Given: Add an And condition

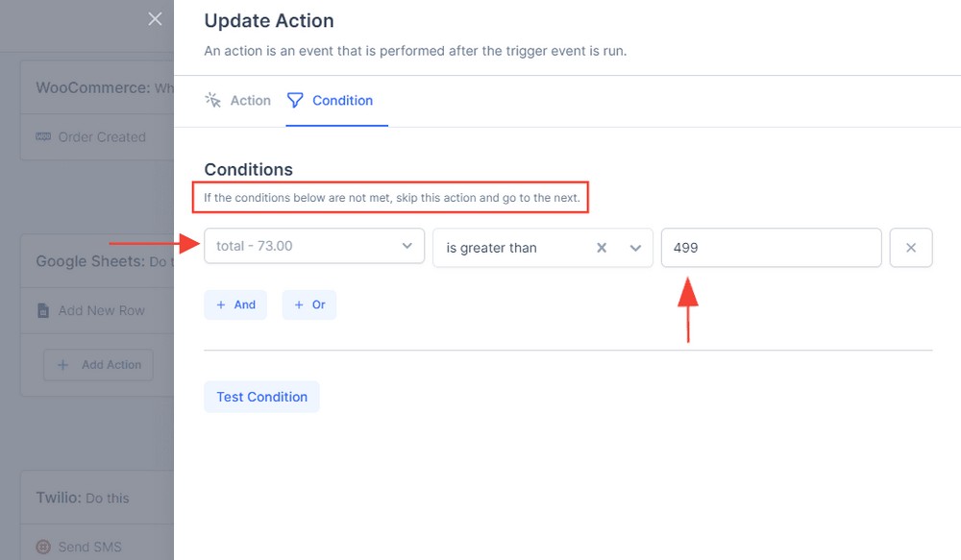Looking at the screenshot, I should click(x=235, y=304).
